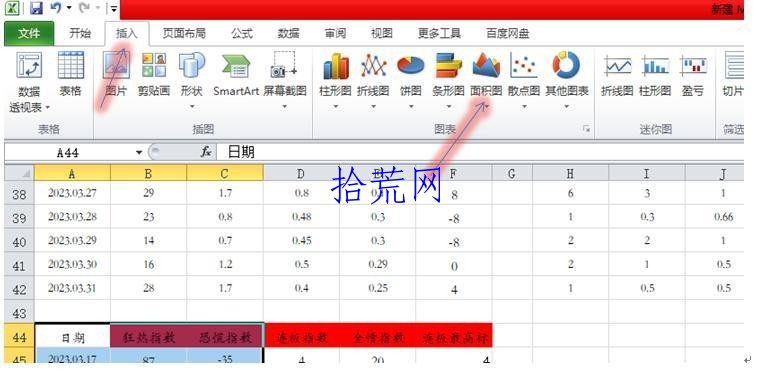Open the Customize Quick Access Toolbar dropdown
The width and height of the screenshot is (769, 372).
114,9
